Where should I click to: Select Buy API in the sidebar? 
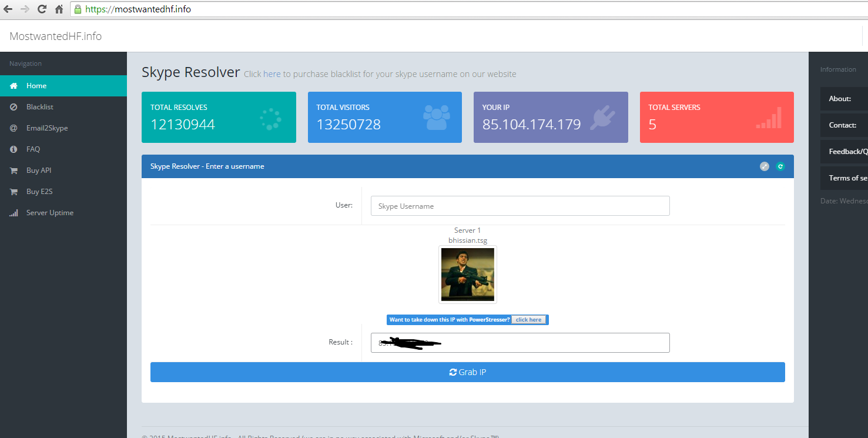pos(63,170)
